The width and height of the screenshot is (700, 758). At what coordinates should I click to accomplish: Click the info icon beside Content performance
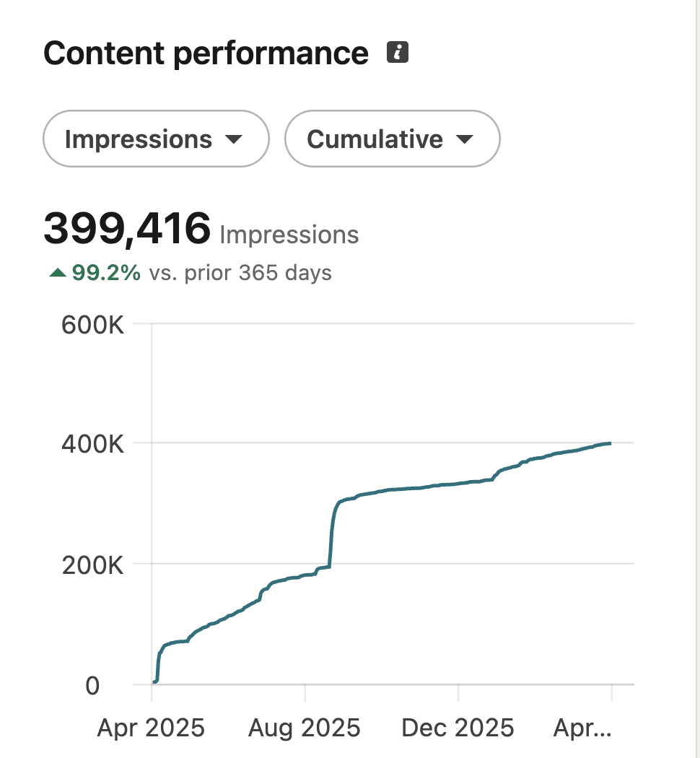click(x=398, y=53)
